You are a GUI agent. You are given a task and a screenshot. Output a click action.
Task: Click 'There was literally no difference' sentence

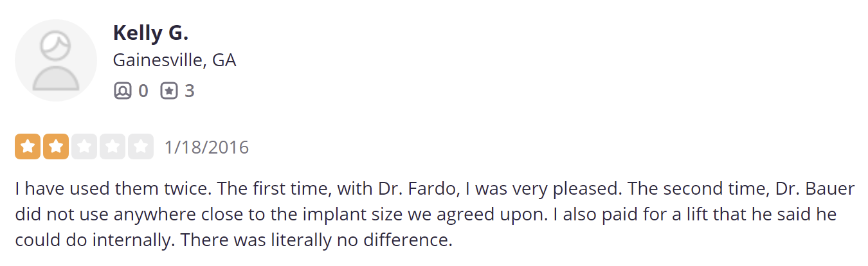[x=316, y=240]
